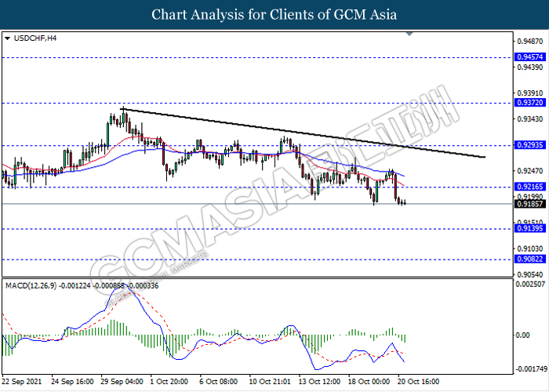Click the 0.92470 price axis tick
The image size is (549, 392).
point(529,171)
